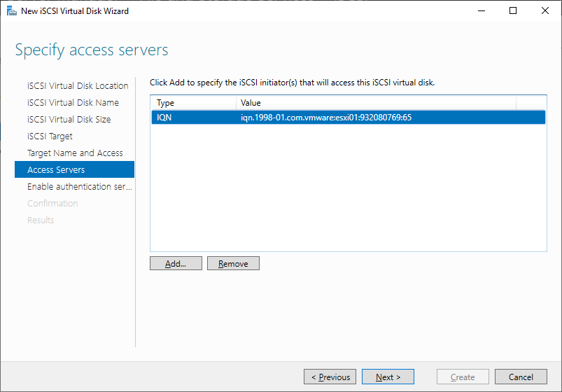The height and width of the screenshot is (392, 562).
Task: Click the iSCSI wizard title bar icon
Action: tap(11, 11)
